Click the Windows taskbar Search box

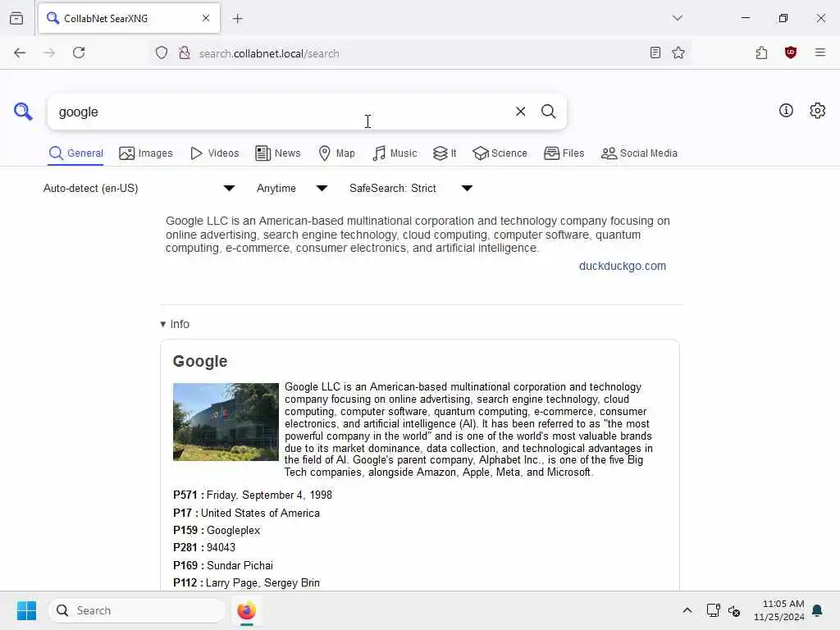pyautogui.click(x=137, y=610)
